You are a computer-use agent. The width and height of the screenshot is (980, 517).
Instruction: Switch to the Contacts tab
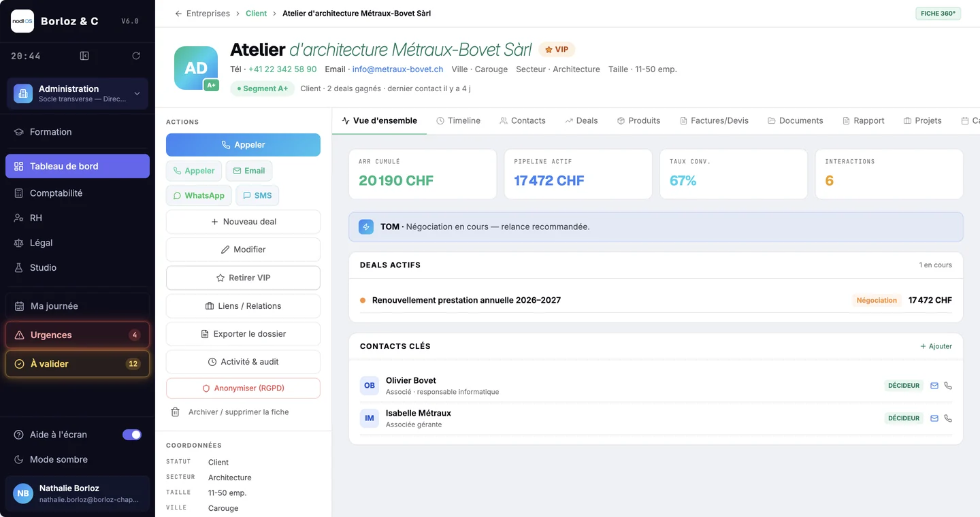tap(522, 120)
